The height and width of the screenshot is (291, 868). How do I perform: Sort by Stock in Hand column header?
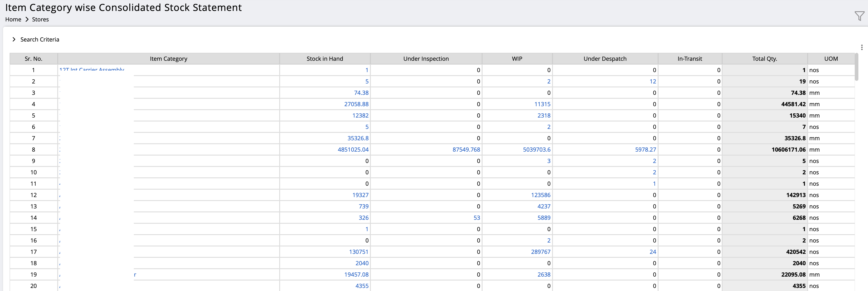coord(325,59)
